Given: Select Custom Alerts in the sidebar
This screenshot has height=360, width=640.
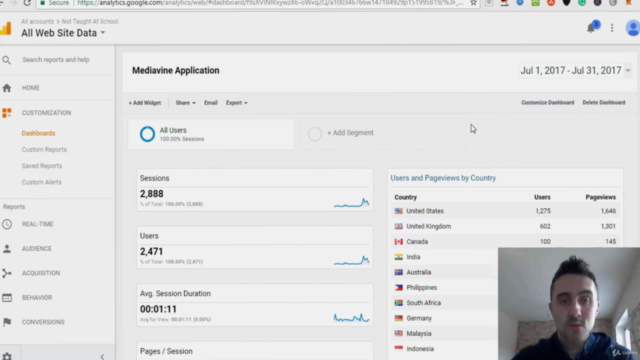Looking at the screenshot, I should (42, 182).
